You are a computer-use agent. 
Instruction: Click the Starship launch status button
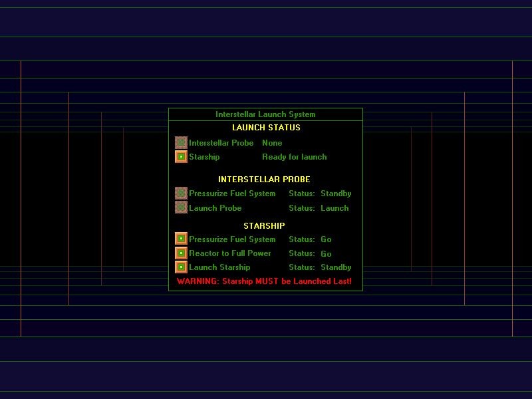181,157
